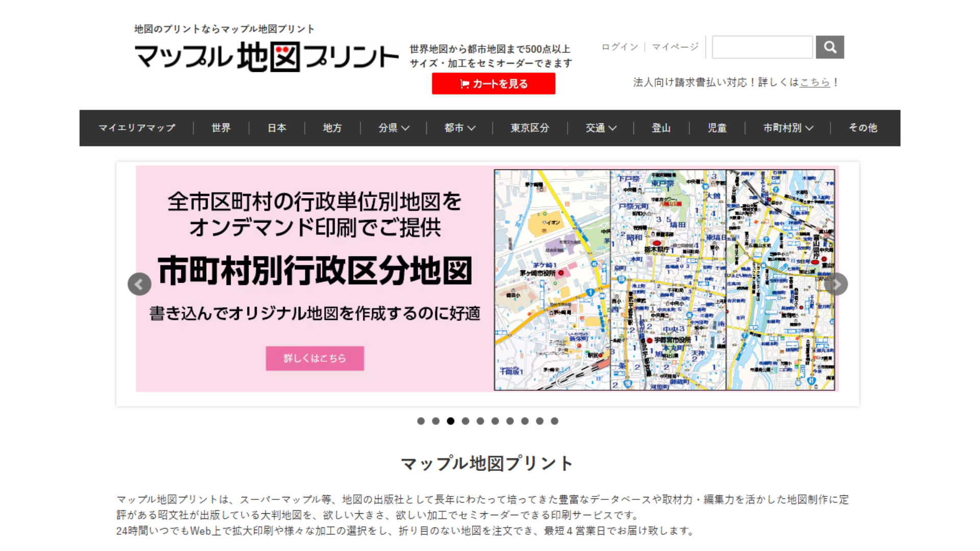980x551 pixels.
Task: Click the search magnifying glass icon
Action: coord(830,47)
